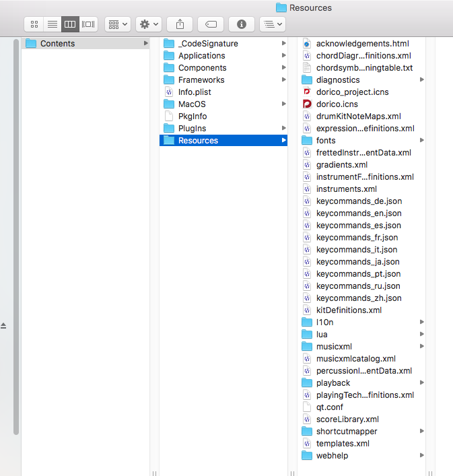
Task: Switch to list view in toolbar
Action: click(x=53, y=24)
